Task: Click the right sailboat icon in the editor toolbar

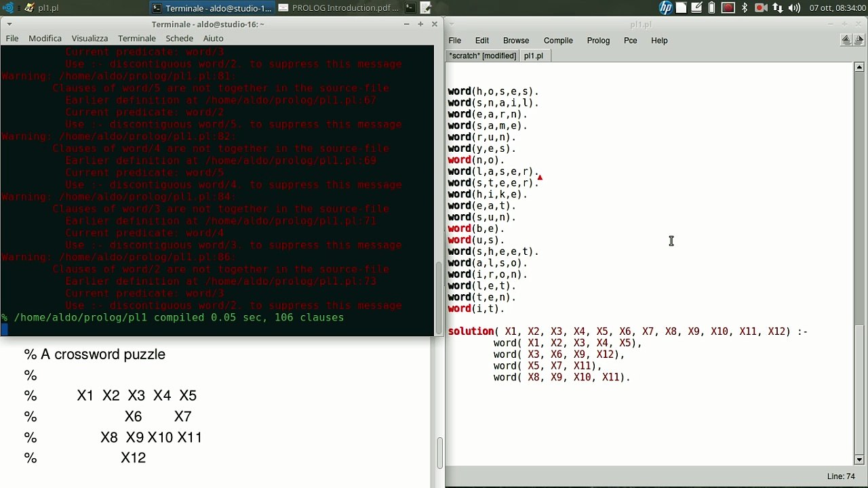Action: [859, 40]
